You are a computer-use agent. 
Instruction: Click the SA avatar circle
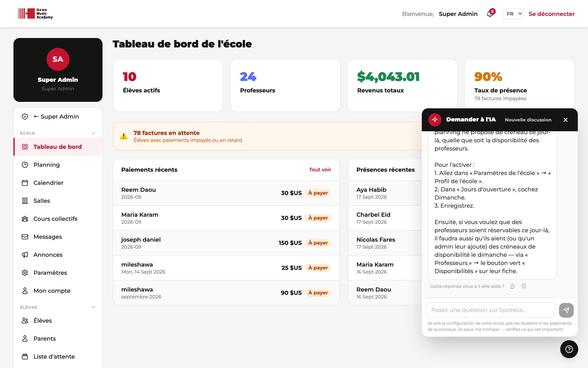tap(58, 59)
